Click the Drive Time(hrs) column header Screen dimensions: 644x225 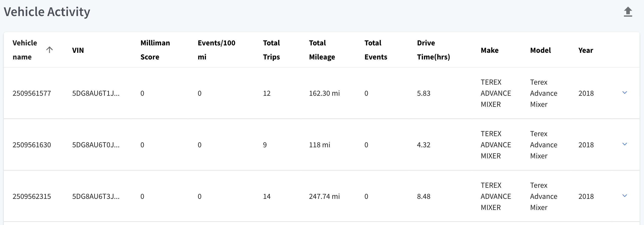click(434, 50)
